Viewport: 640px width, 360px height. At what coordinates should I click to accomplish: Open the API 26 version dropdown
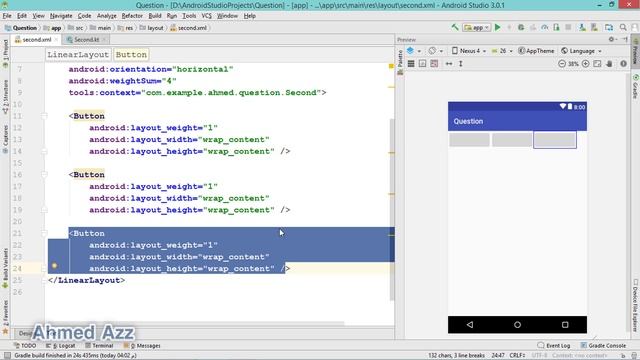coord(502,51)
